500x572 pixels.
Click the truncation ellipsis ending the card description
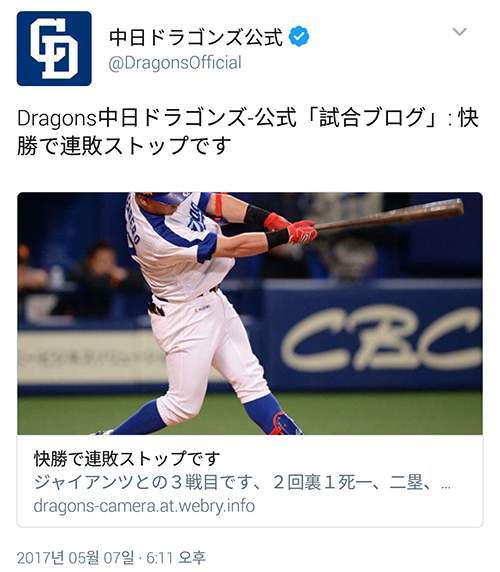coord(446,487)
